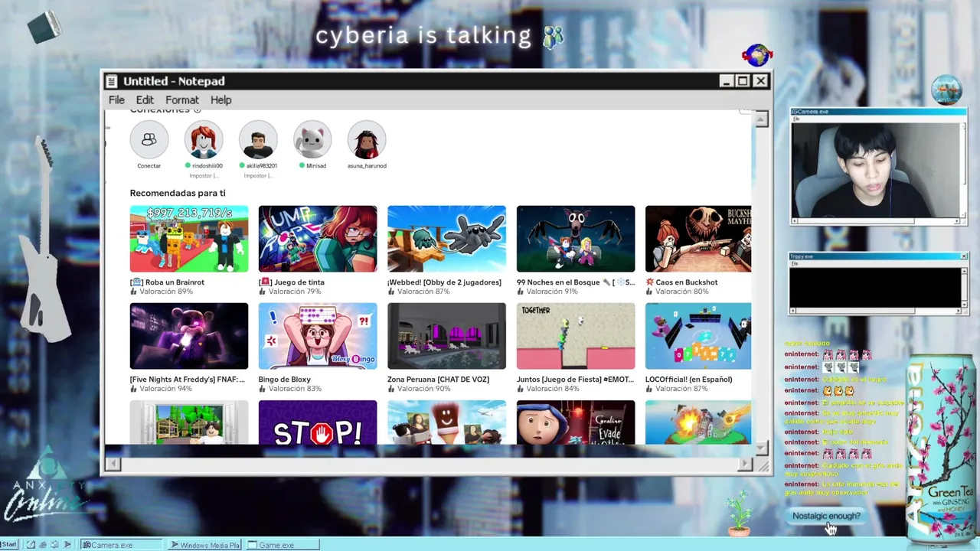
Task: Click the cube icon on desktop
Action: pyautogui.click(x=44, y=27)
